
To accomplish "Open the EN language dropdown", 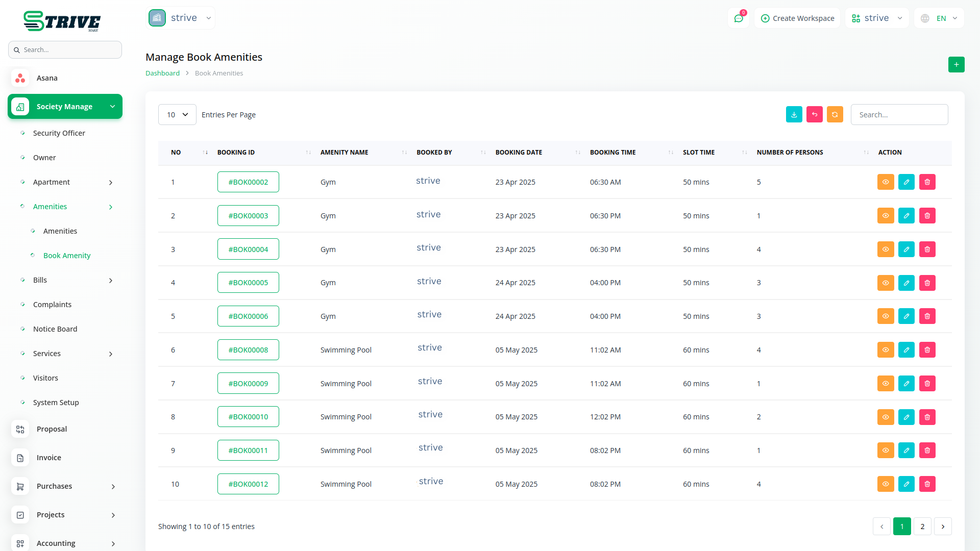I will (x=939, y=18).
